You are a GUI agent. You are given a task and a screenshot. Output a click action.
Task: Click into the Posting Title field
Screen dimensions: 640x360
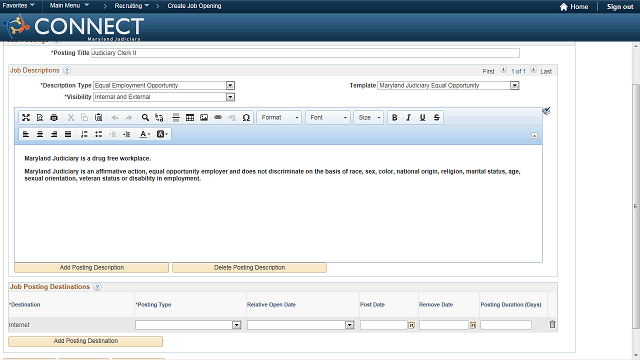[305, 53]
